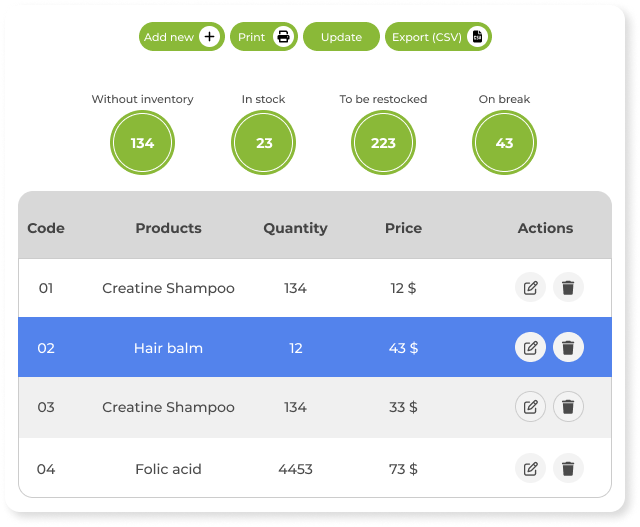Click the Add new button
Screen dimensions: 640x527
[x=182, y=37]
